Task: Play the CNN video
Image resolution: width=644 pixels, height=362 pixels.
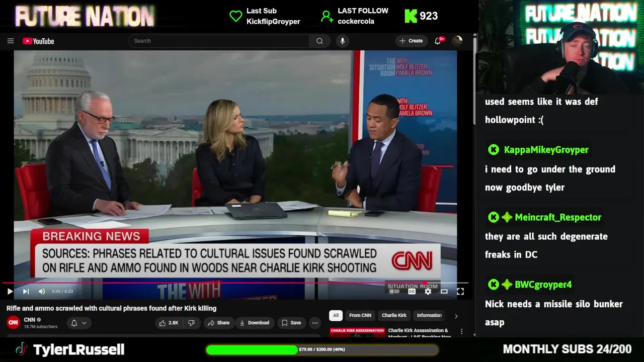Action: tap(10, 291)
